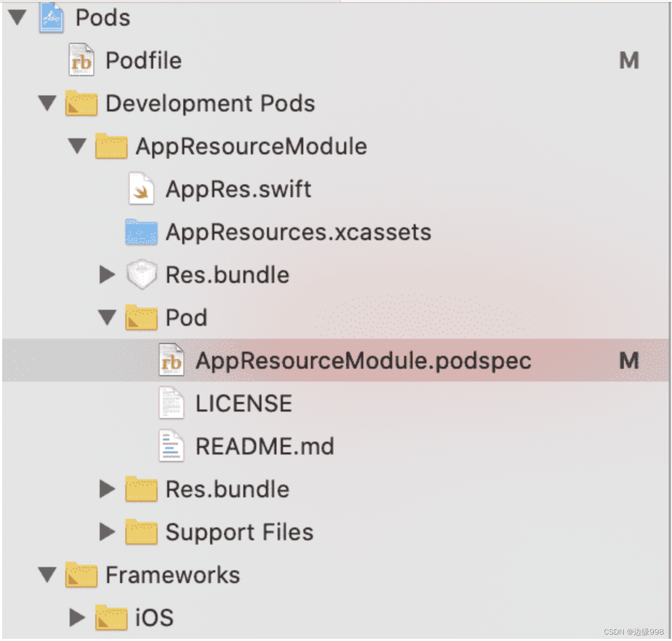Click the Res.bundle shield bundle icon
The image size is (672, 641).
(x=141, y=274)
